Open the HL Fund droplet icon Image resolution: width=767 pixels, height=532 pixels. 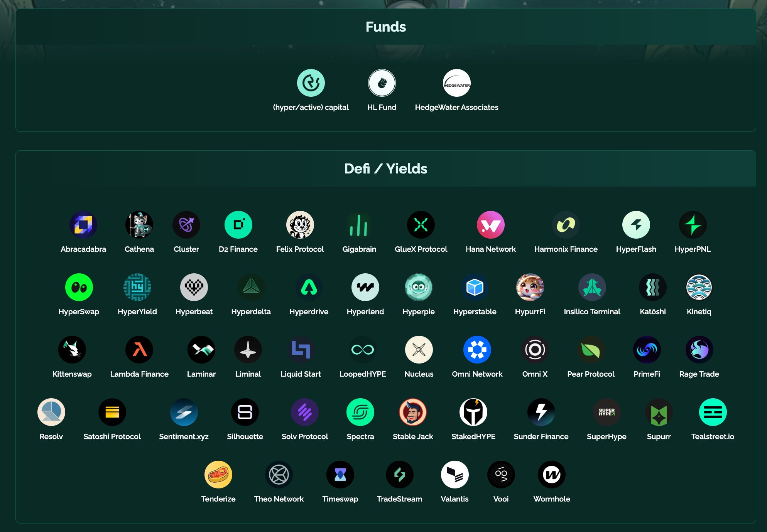pos(382,83)
